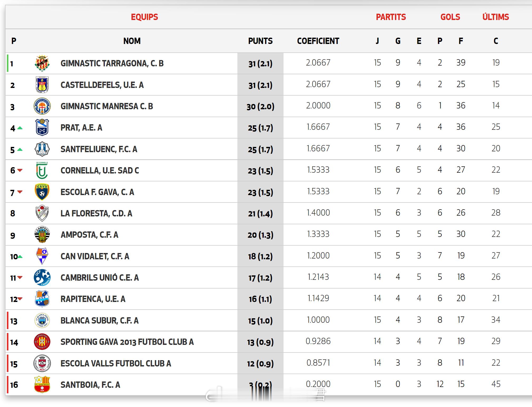Click the Sporting Gava red crest
Image resolution: width=532 pixels, height=407 pixels.
click(42, 342)
